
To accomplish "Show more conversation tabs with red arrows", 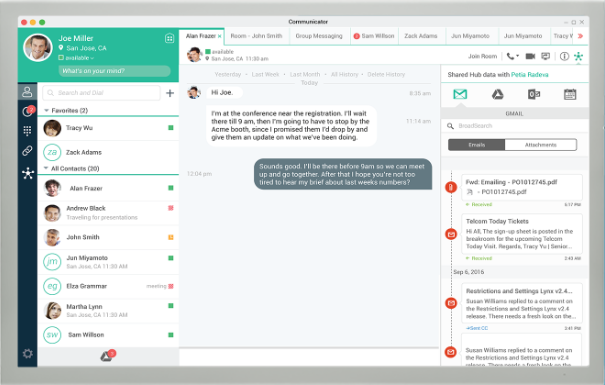I will [580, 36].
